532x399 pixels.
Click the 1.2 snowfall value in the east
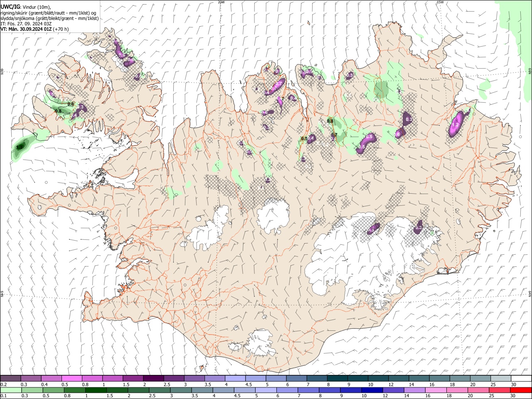tap(455, 125)
